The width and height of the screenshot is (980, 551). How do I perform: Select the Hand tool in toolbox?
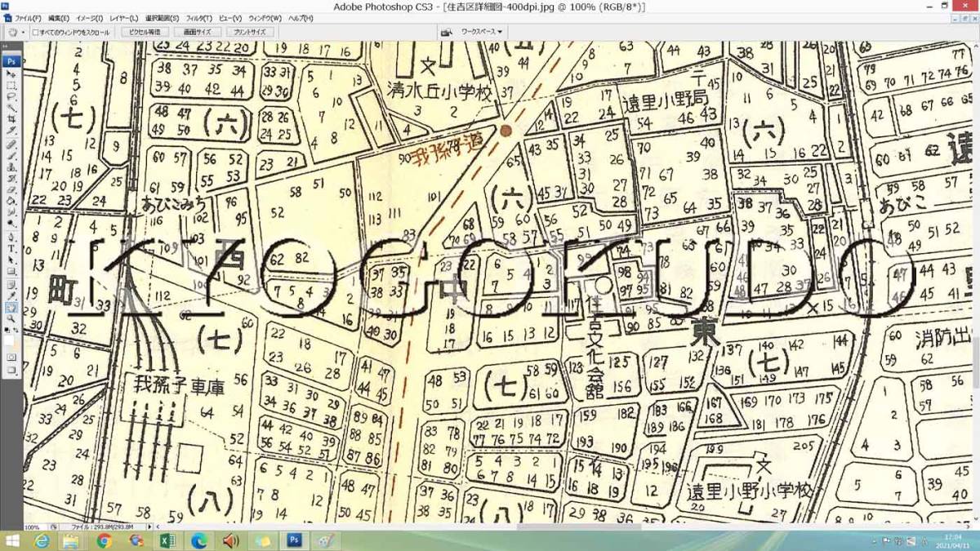click(x=11, y=308)
